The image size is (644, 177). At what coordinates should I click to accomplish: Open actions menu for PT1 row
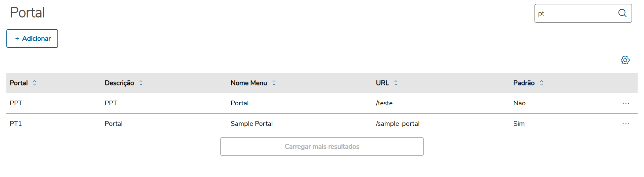tap(626, 124)
